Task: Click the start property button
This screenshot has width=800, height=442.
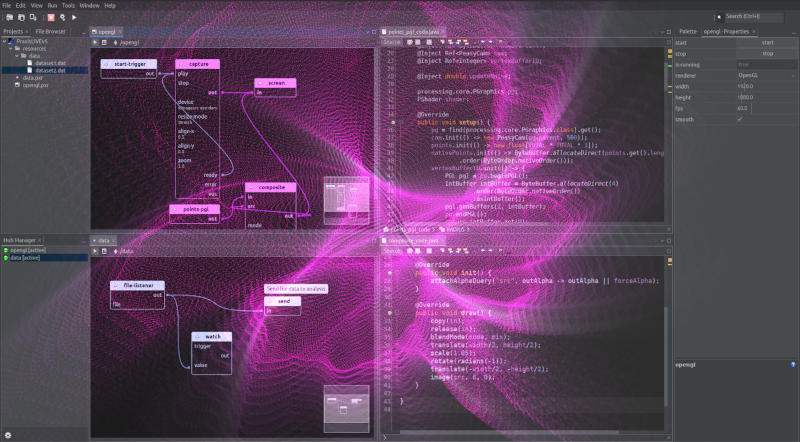Action: coord(767,43)
